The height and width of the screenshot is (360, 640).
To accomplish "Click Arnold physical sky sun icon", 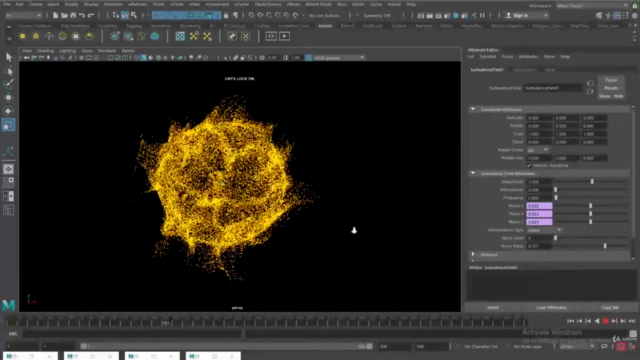I will coord(89,36).
